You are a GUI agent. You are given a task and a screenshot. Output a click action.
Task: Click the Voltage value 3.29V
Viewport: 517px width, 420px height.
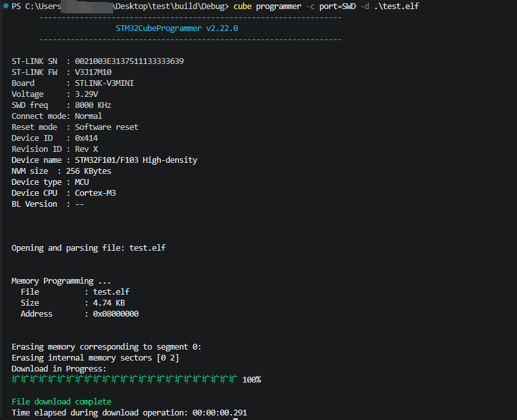pyautogui.click(x=87, y=94)
